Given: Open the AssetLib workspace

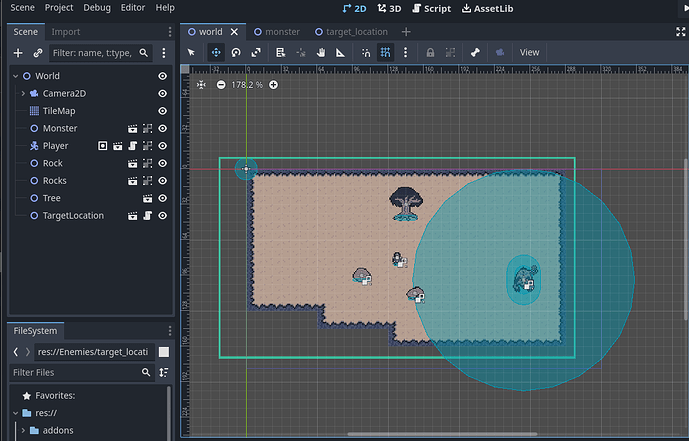Looking at the screenshot, I should (x=487, y=9).
